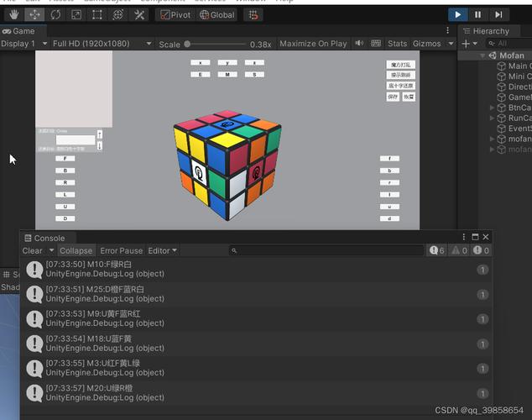Toggle Collapse in the Console
The image size is (532, 420).
click(76, 250)
